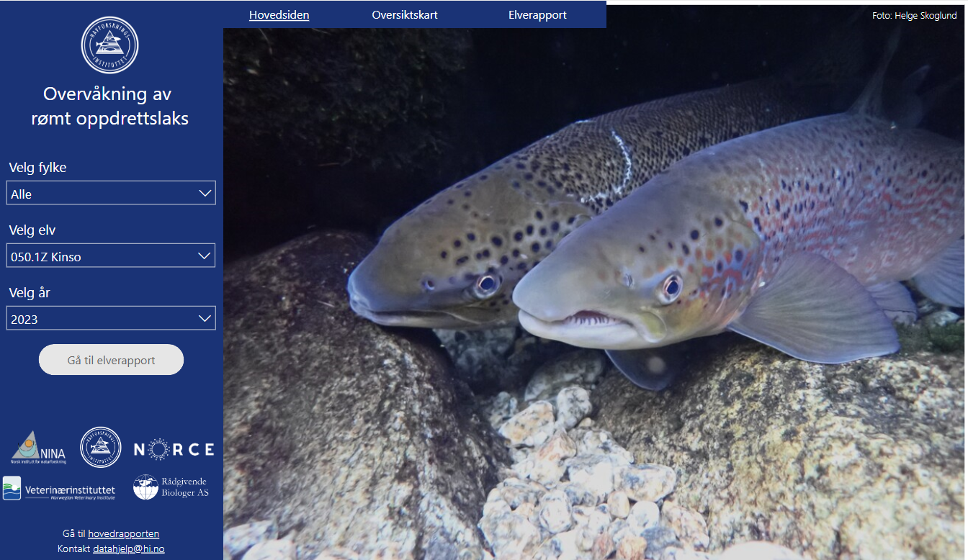Select the Rådgivende Biologer AS logo
This screenshot has height=560, width=968.
pyautogui.click(x=171, y=487)
